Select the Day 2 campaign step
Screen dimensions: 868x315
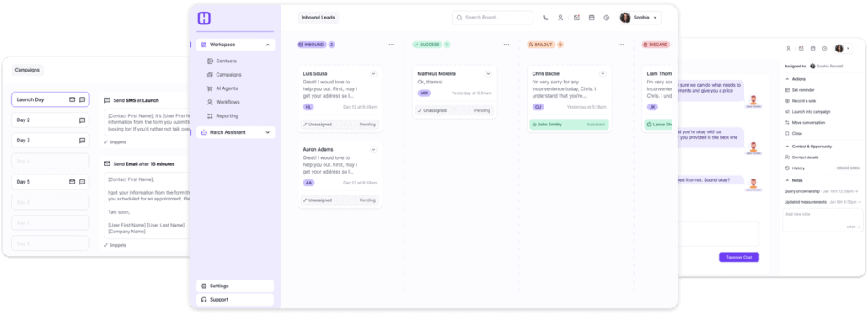click(x=51, y=120)
